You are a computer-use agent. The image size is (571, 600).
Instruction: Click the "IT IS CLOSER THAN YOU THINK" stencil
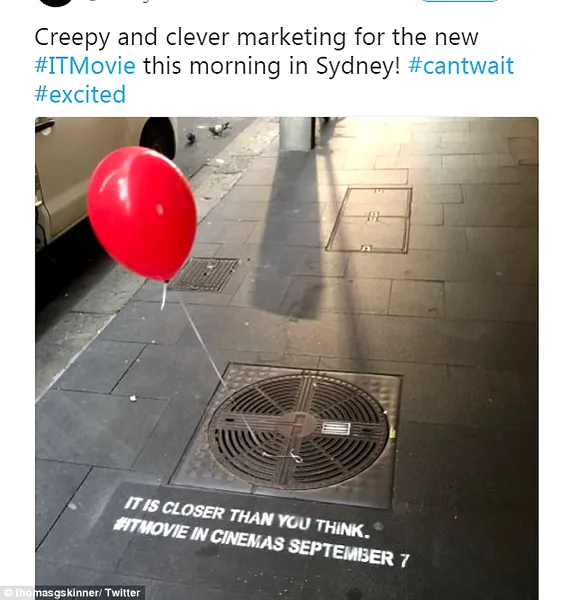click(x=247, y=517)
